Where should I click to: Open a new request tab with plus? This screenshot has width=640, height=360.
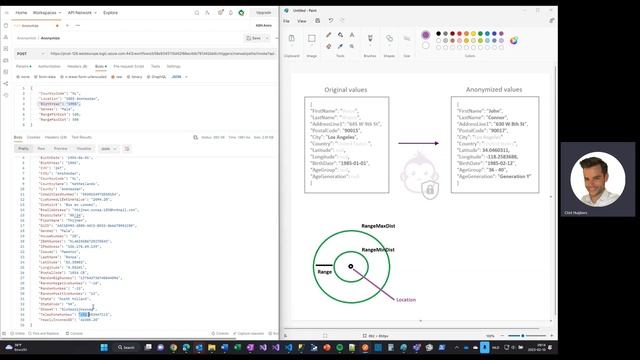click(x=67, y=25)
